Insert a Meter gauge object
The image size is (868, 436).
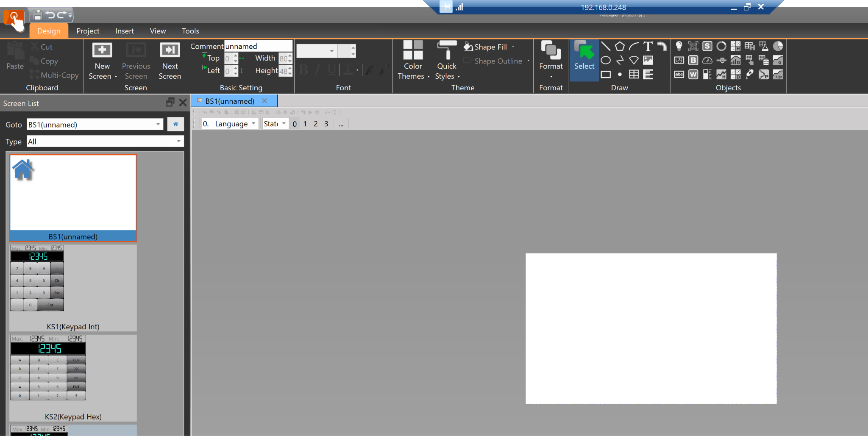pos(707,61)
